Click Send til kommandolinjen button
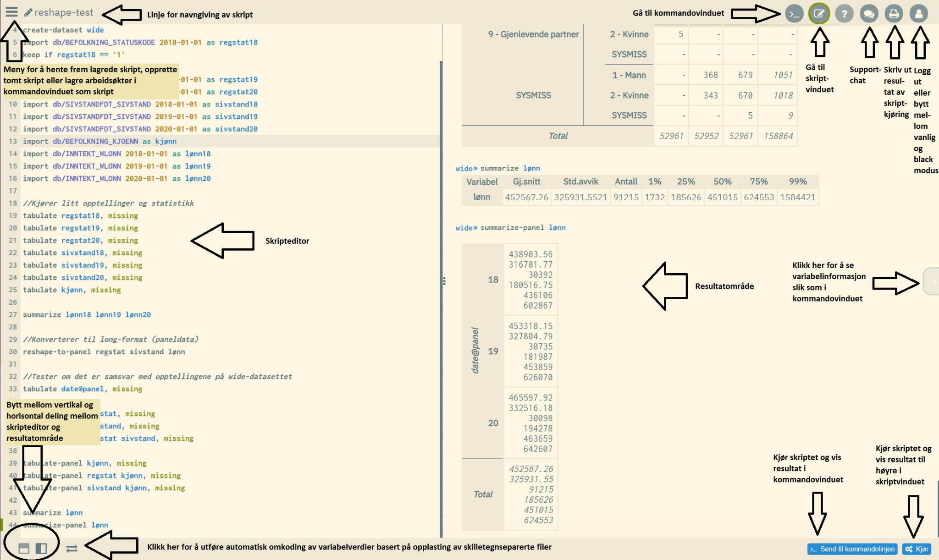 point(852,549)
